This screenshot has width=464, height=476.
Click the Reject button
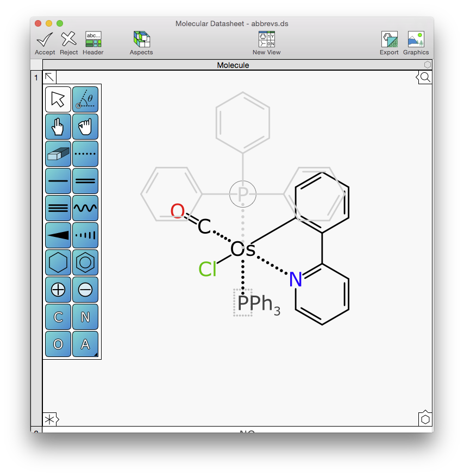coord(68,43)
